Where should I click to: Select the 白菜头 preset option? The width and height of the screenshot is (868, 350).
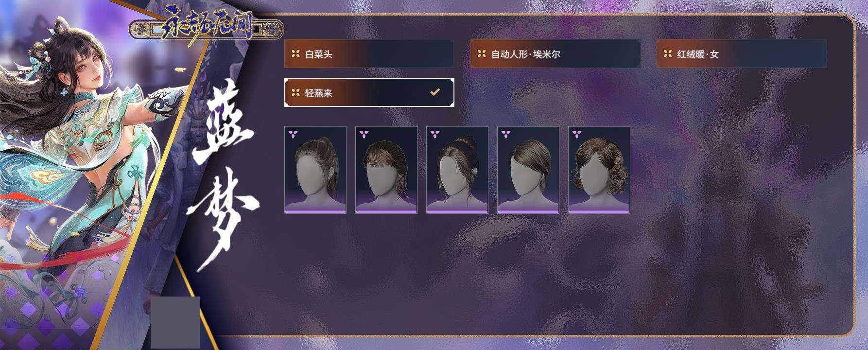tap(369, 53)
